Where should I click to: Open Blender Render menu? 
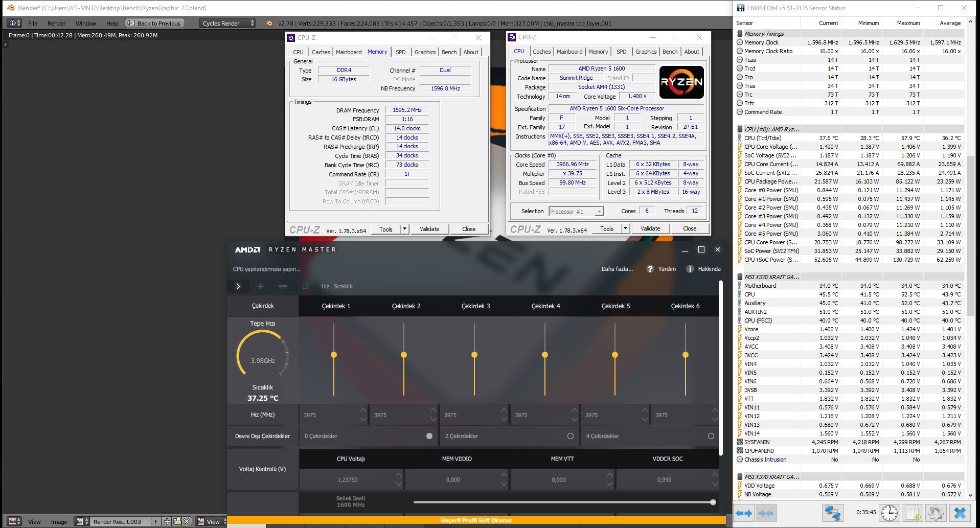coord(56,24)
